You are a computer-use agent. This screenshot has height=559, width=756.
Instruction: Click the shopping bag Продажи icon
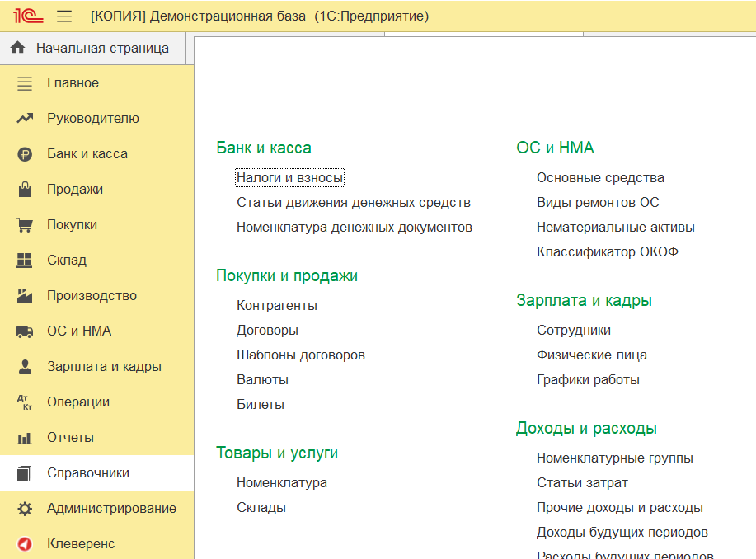pos(25,190)
